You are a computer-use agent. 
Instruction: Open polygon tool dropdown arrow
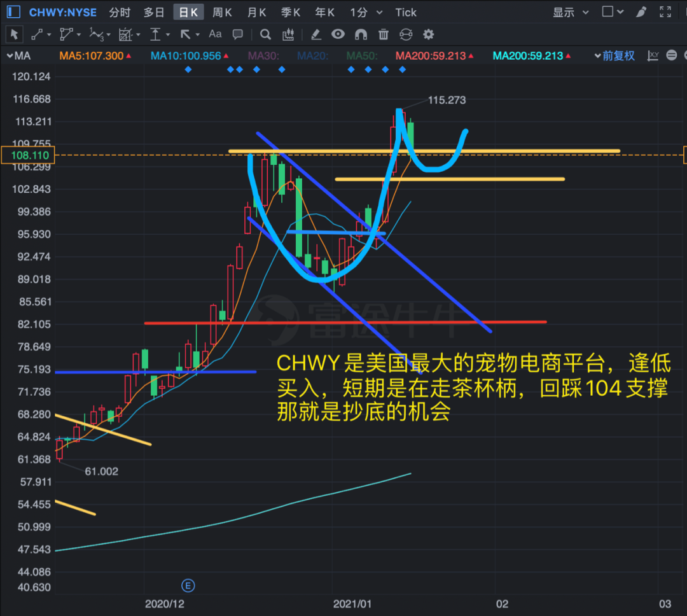click(79, 34)
